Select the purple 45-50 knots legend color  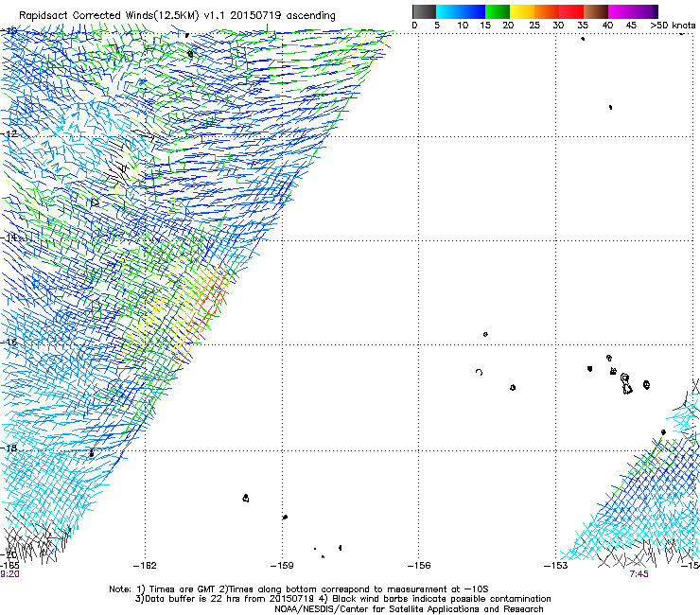click(x=645, y=11)
